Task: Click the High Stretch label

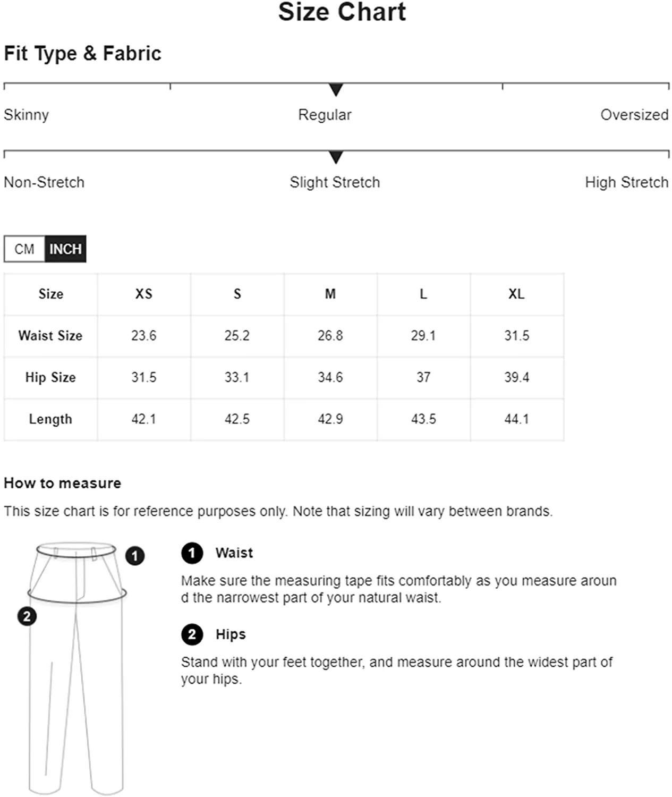Action: (627, 182)
